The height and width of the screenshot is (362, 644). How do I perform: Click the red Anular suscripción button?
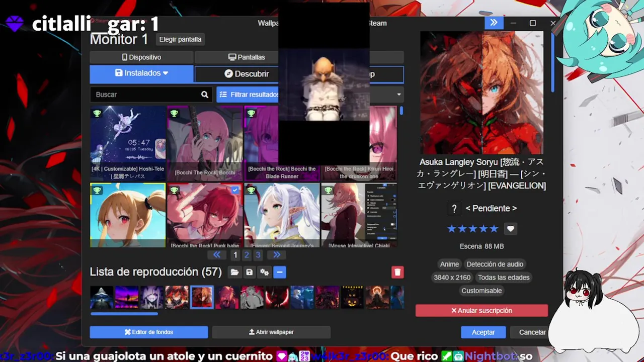point(481,311)
